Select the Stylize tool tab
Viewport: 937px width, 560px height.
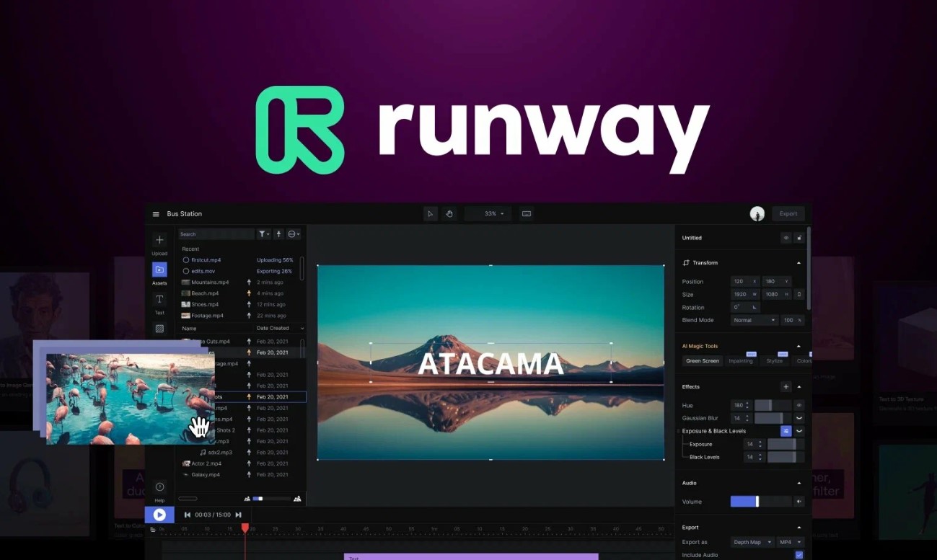point(775,360)
